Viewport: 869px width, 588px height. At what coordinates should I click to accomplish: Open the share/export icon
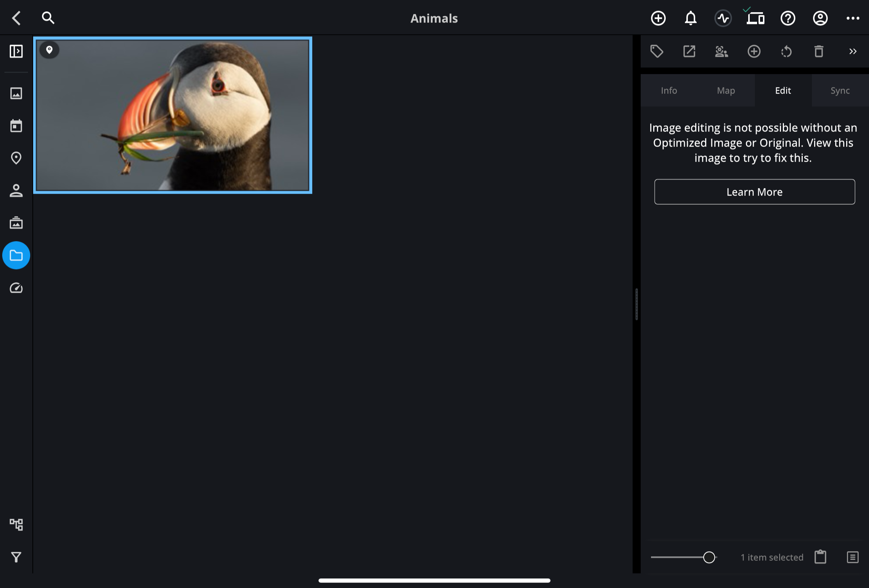tap(689, 51)
